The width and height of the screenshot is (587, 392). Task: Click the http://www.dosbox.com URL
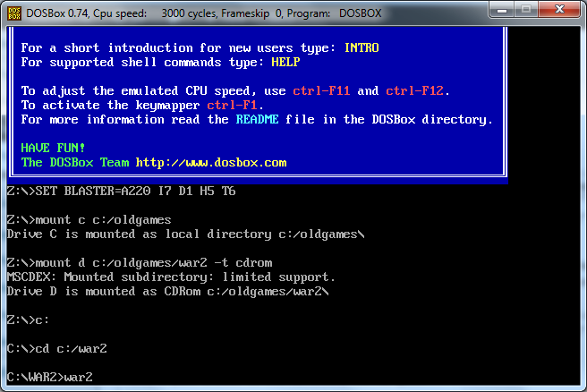pos(211,163)
